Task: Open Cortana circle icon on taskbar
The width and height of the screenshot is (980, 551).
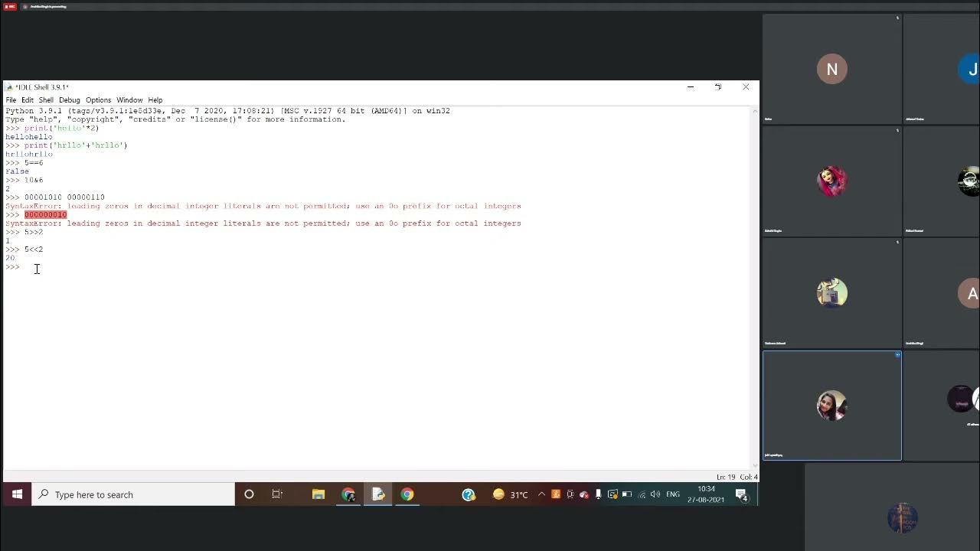Action: (x=249, y=494)
